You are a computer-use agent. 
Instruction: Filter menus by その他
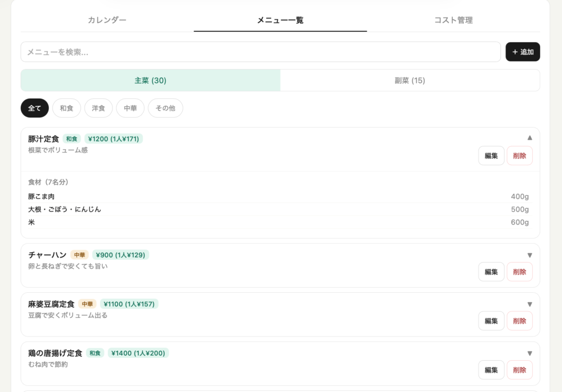click(x=165, y=108)
